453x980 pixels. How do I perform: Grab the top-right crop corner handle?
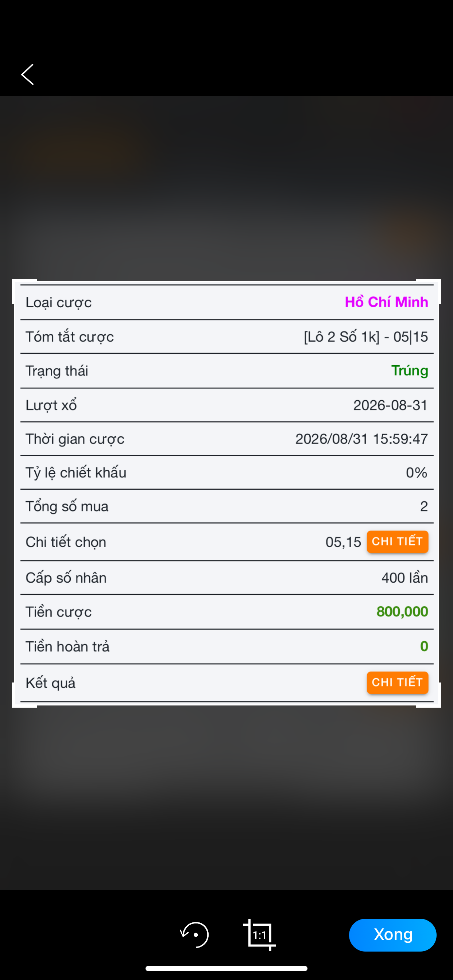pyautogui.click(x=429, y=291)
